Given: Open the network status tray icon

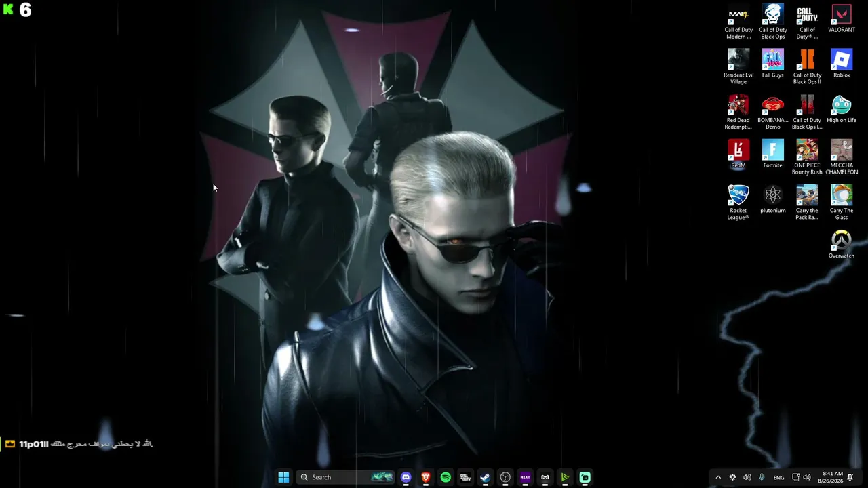Looking at the screenshot, I should 796,477.
